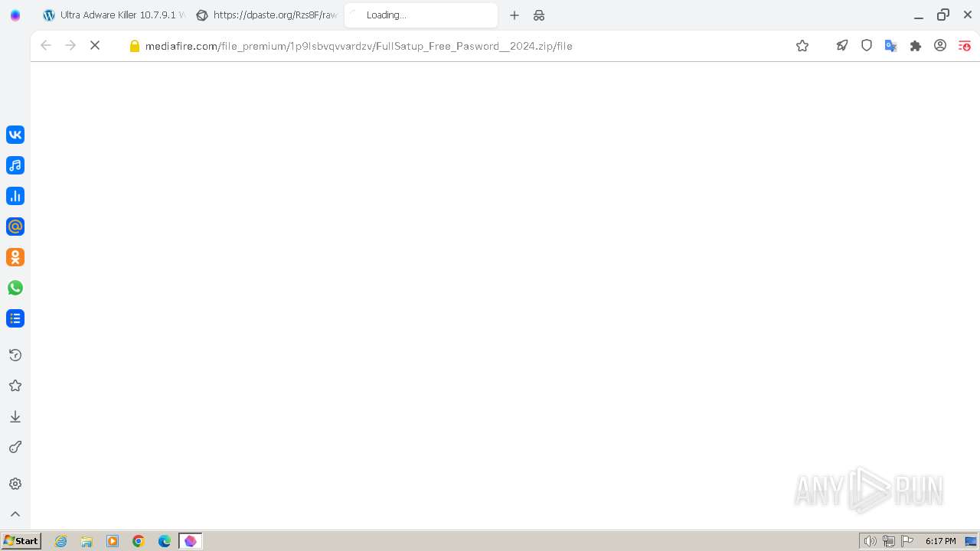The image size is (980, 551).
Task: Open the extensions puzzle icon
Action: click(x=916, y=46)
